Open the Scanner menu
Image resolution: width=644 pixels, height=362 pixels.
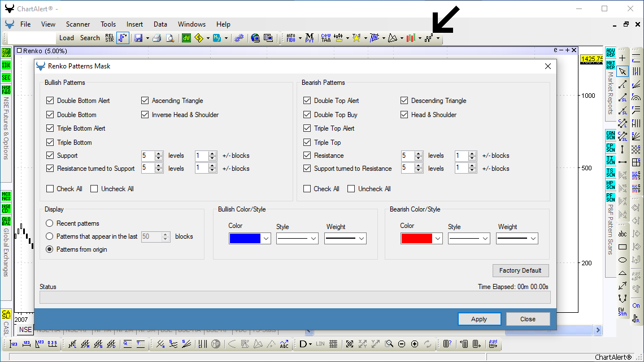78,24
